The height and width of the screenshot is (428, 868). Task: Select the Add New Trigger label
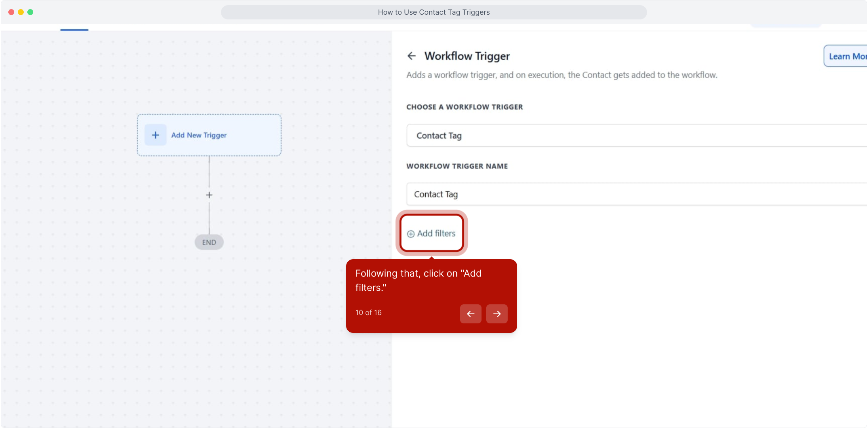[199, 135]
